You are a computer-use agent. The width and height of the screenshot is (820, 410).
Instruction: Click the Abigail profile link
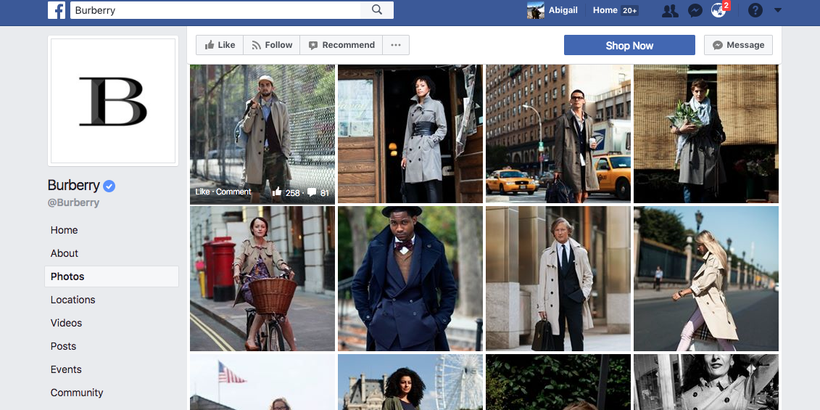tap(563, 10)
